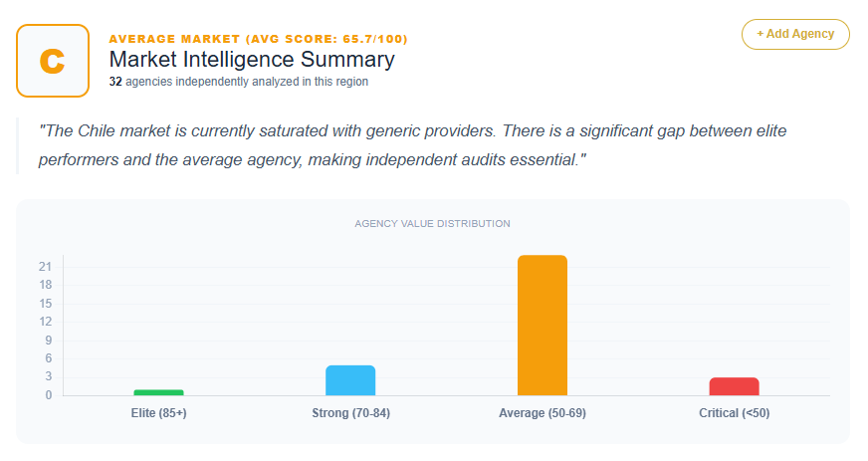Click the Average Market avg score label
This screenshot has height=461, width=868.
[258, 39]
